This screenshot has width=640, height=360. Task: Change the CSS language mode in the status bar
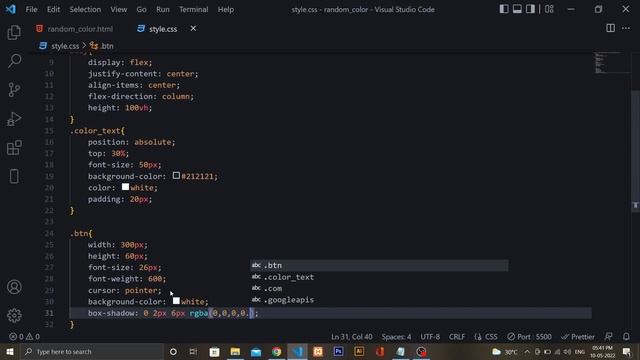486,337
